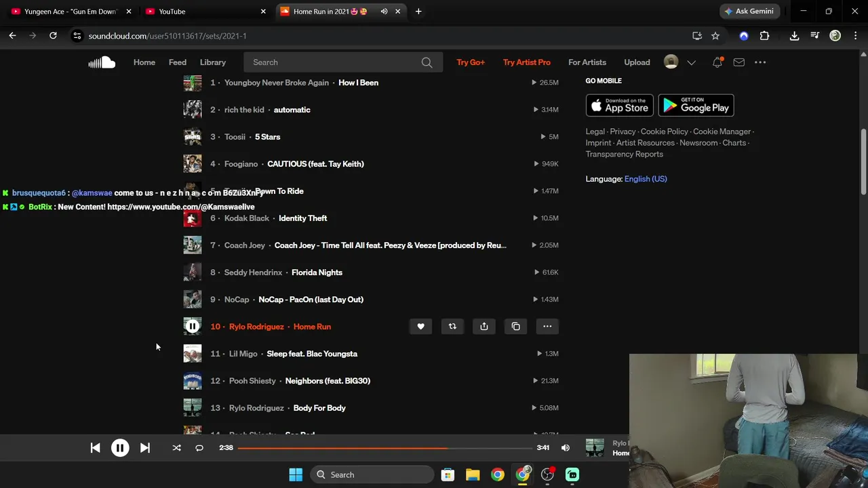868x488 pixels.
Task: Repost the Home Run track
Action: [x=452, y=327]
